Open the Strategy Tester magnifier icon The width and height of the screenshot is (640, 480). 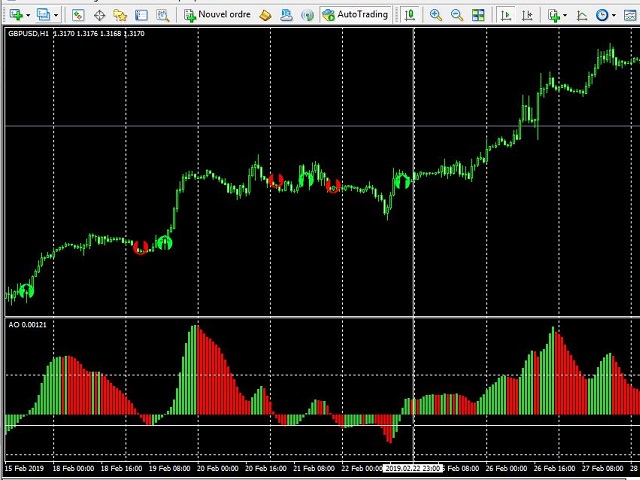pyautogui.click(x=162, y=15)
